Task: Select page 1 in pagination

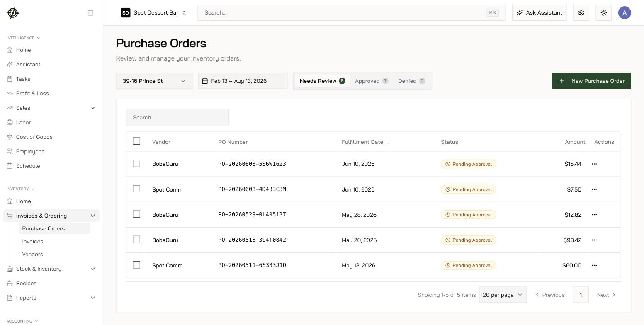Action: tap(581, 295)
